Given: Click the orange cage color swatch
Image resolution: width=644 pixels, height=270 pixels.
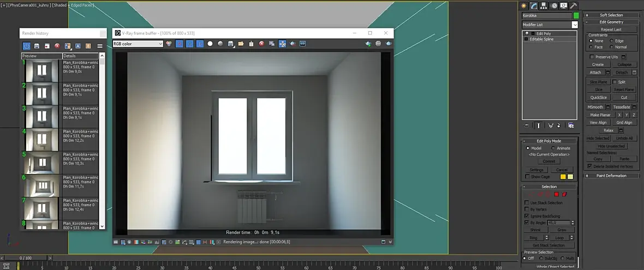Looking at the screenshot, I should [x=563, y=177].
